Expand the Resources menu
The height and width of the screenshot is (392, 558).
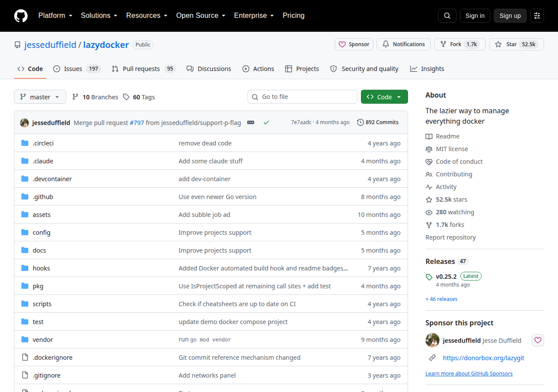(147, 16)
